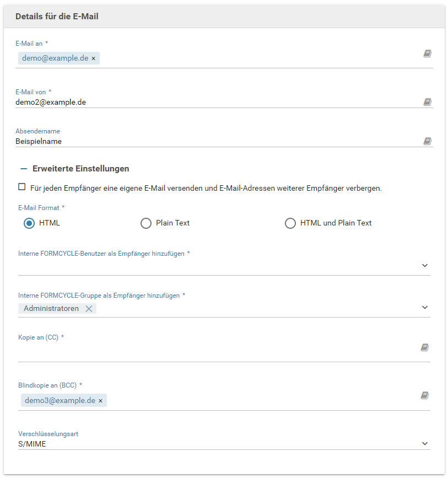Open placeholder book icon for E-Mail von
This screenshot has width=448, height=478.
(x=427, y=102)
